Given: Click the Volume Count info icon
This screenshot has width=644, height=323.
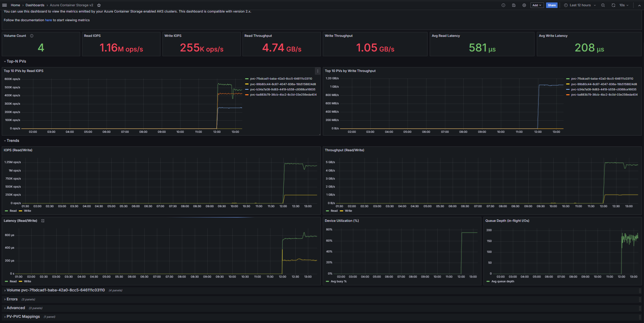Looking at the screenshot, I should pos(32,36).
